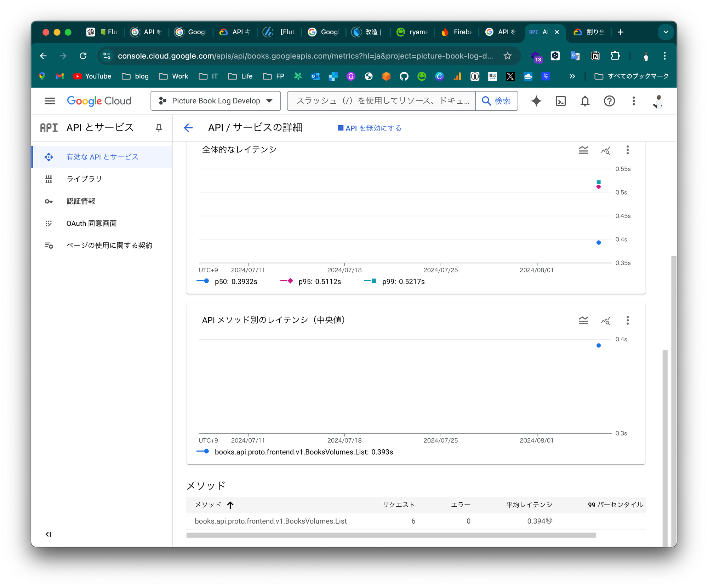Click the back arrow beside API / サービスの詳細
Image resolution: width=708 pixels, height=588 pixels.
point(188,128)
